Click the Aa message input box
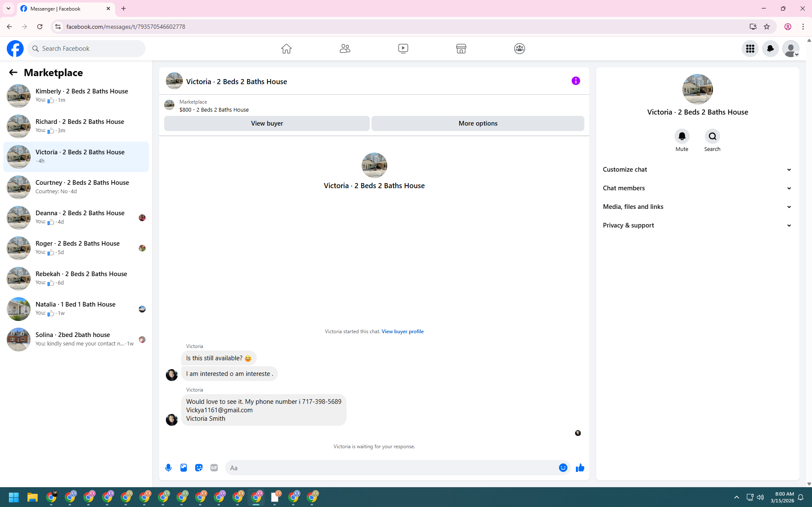The height and width of the screenshot is (507, 812). click(x=391, y=468)
